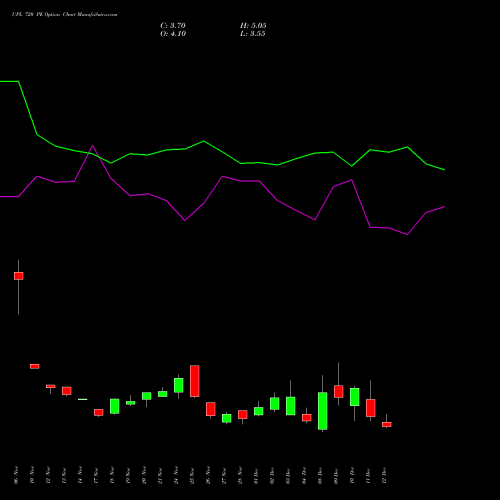The height and width of the screenshot is (500, 500).
Task: Click the '01 Dec' date axis label
Action: click(x=256, y=475)
